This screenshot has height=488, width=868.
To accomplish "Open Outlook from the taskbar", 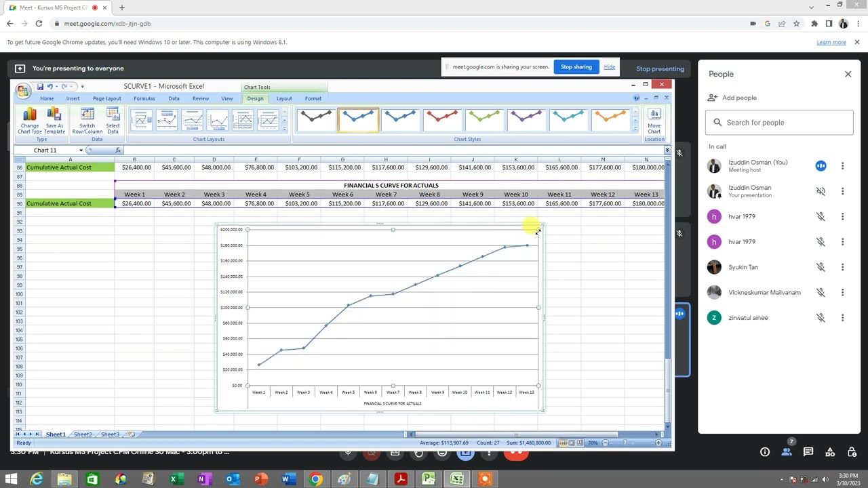I will pos(232,480).
